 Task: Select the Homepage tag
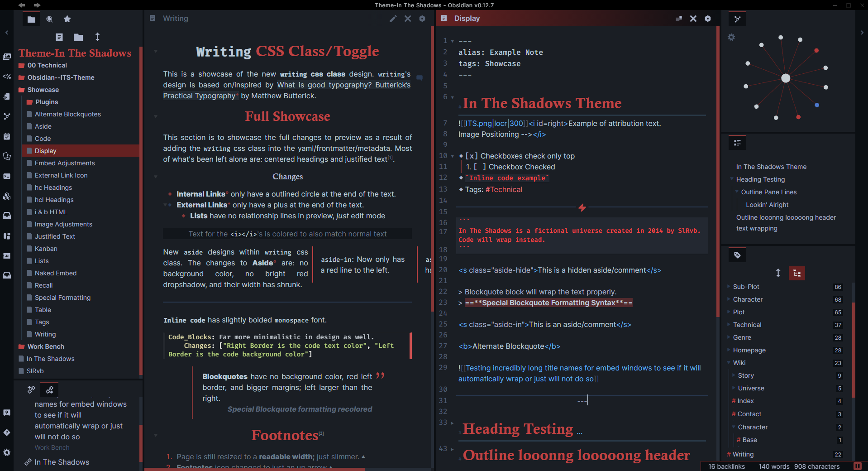pyautogui.click(x=749, y=350)
